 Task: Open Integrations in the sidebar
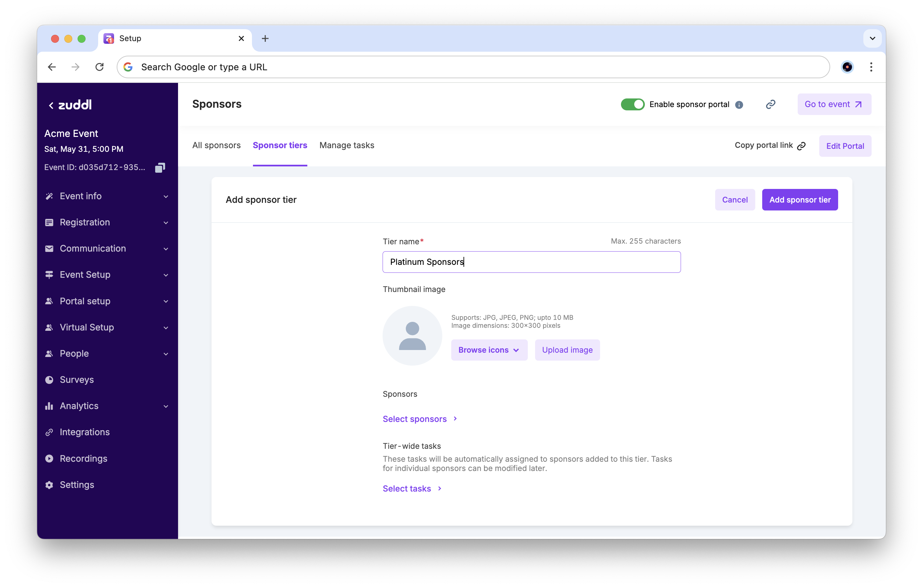point(84,432)
